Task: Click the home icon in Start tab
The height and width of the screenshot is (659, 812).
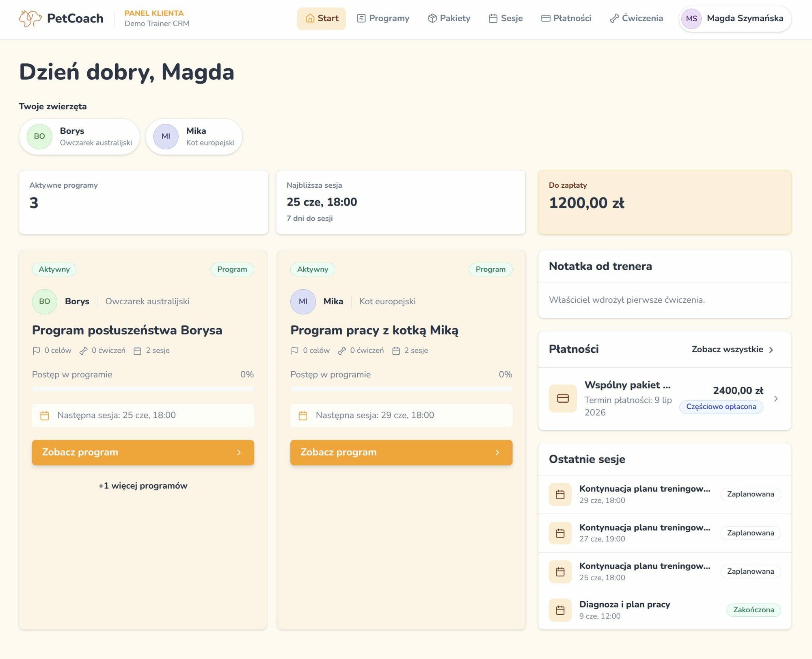Action: tap(310, 18)
